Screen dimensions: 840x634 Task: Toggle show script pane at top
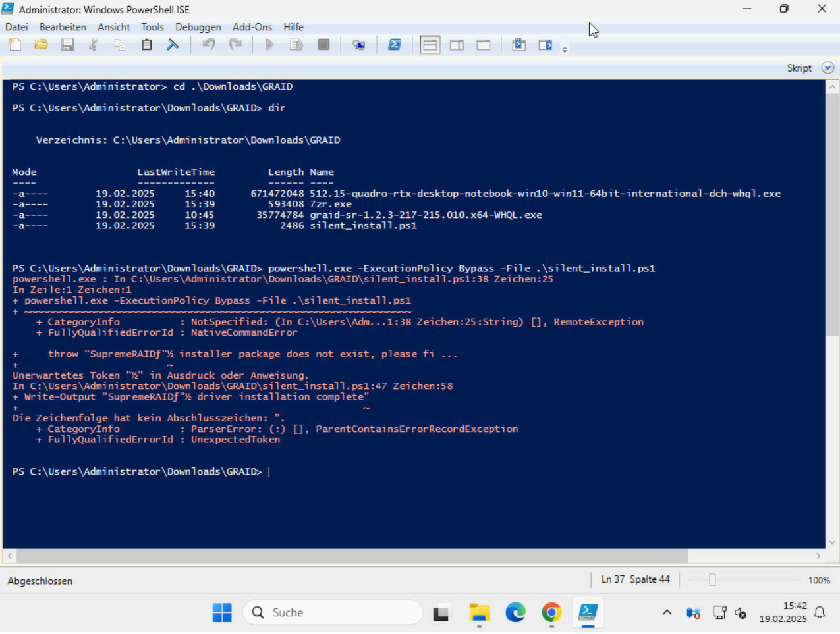tap(430, 45)
